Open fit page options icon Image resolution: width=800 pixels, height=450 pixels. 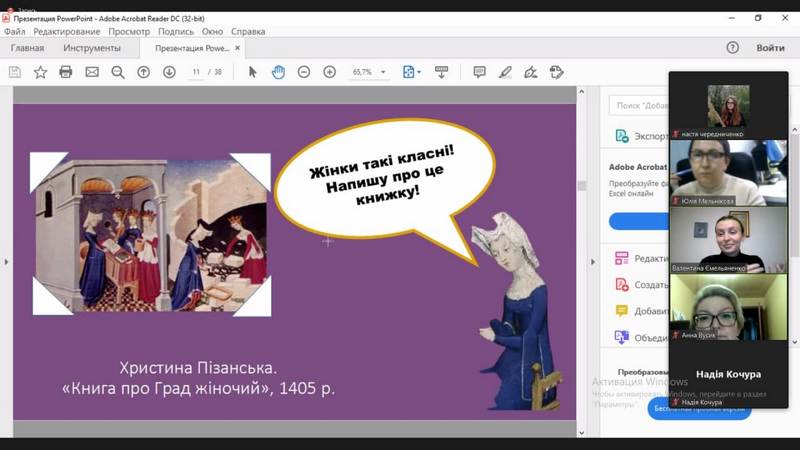click(x=411, y=72)
